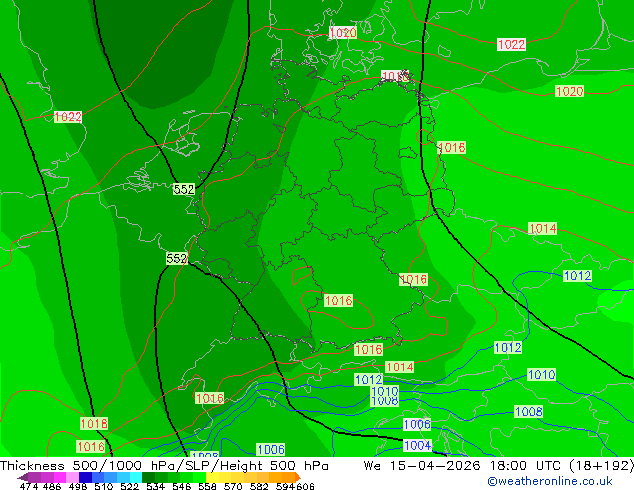Screen dimensions: 634x490
Task: Click the legend value 546
Action: click(181, 486)
